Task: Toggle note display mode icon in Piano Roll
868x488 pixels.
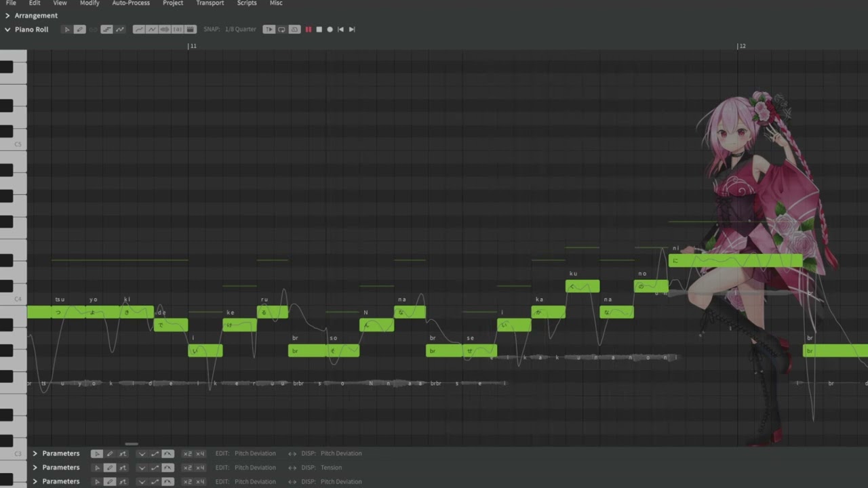Action: [106, 29]
